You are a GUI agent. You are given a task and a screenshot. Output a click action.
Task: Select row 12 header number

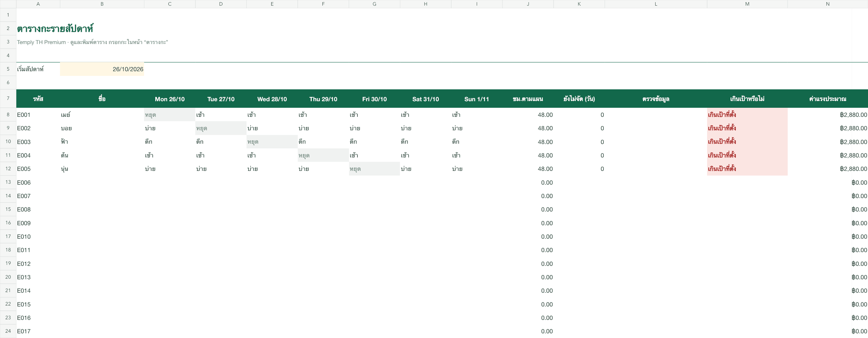point(8,168)
